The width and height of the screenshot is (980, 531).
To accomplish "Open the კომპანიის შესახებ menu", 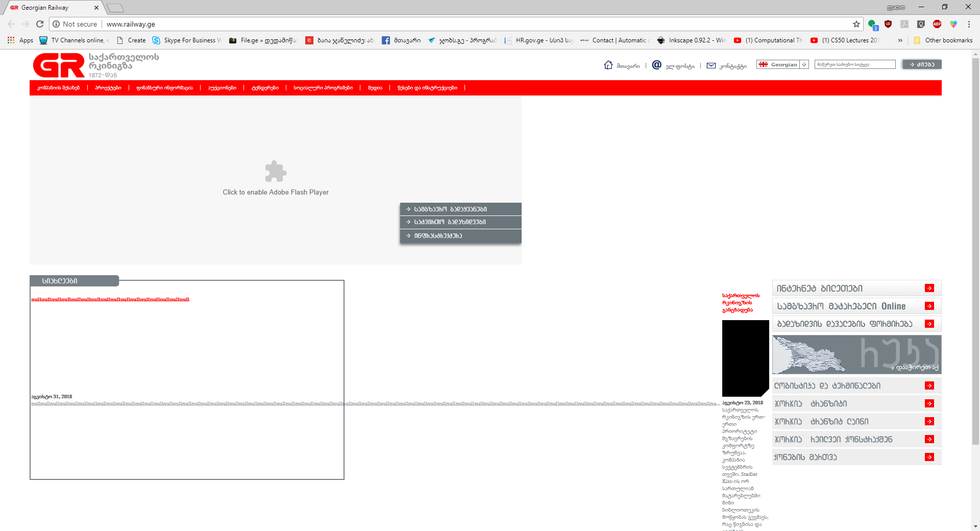I will 58,88.
